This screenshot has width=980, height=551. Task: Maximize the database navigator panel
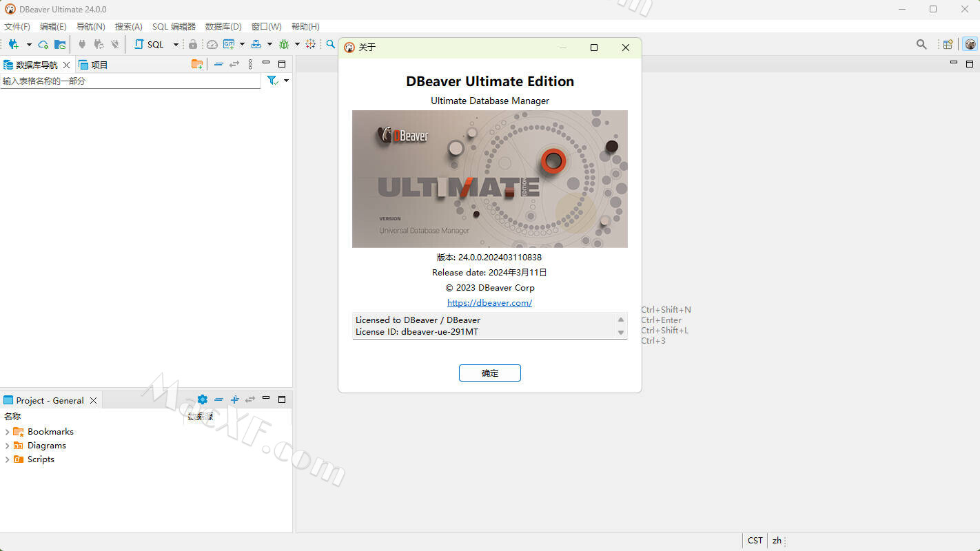pyautogui.click(x=282, y=63)
